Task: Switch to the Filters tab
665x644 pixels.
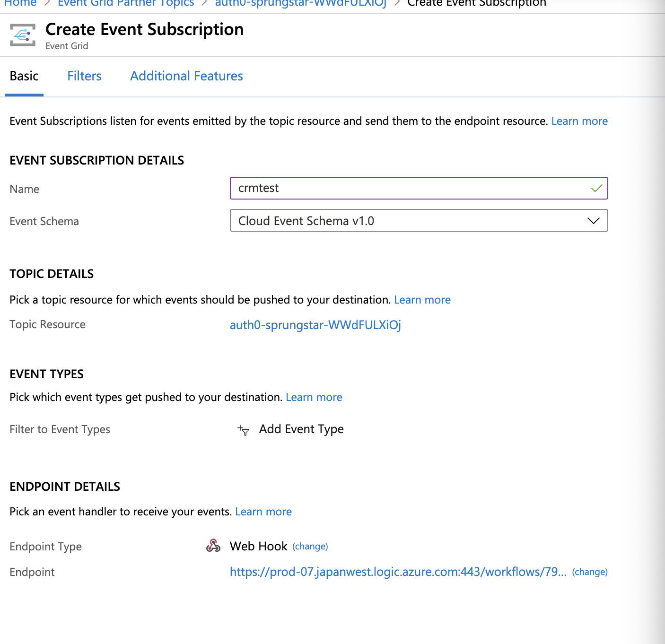Action: click(x=84, y=76)
